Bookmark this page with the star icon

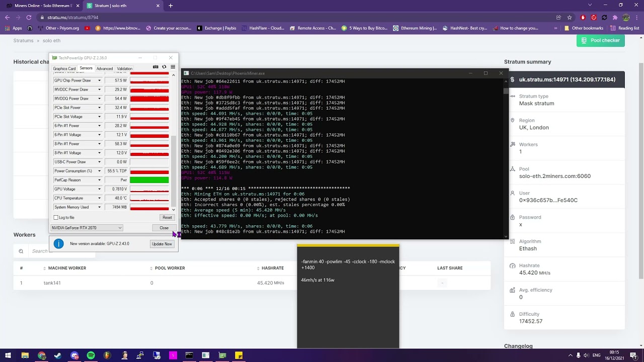click(569, 17)
